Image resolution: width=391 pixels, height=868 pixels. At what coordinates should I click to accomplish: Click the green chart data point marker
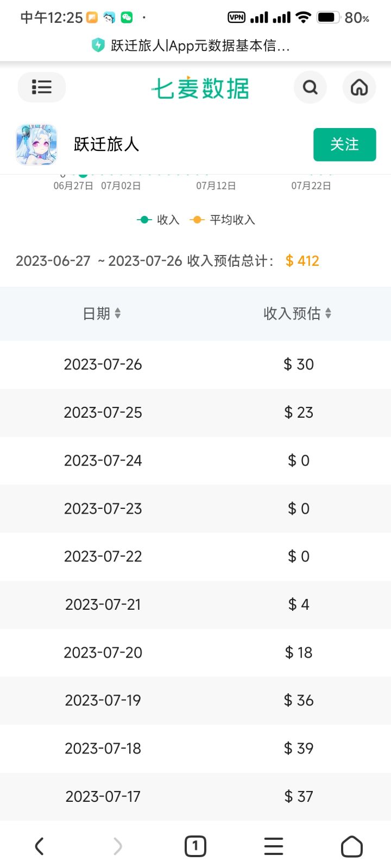point(83,174)
